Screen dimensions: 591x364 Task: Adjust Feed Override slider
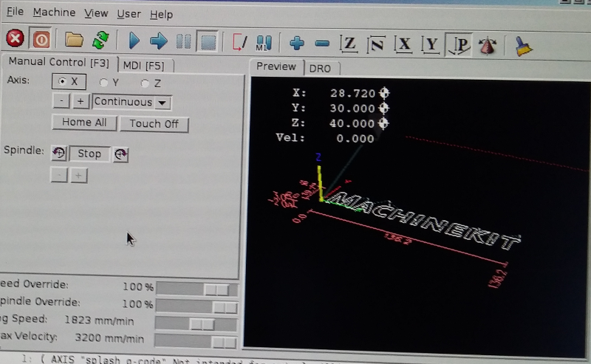click(x=197, y=289)
